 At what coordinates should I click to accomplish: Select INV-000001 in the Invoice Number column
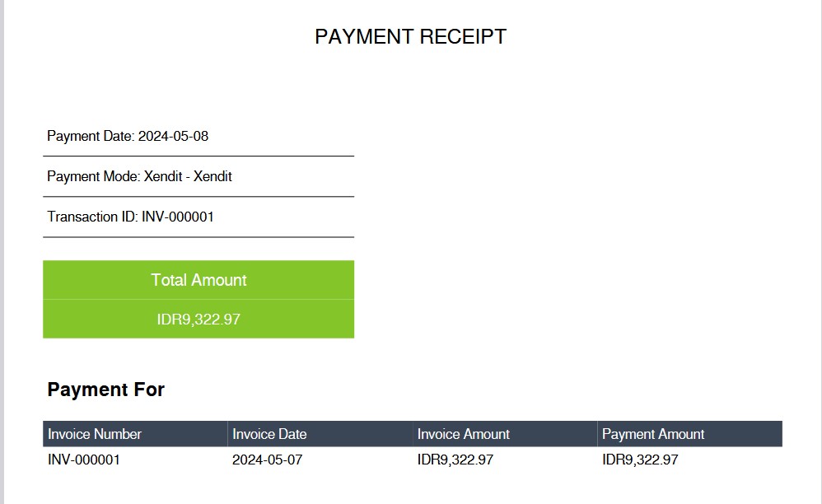[x=84, y=460]
